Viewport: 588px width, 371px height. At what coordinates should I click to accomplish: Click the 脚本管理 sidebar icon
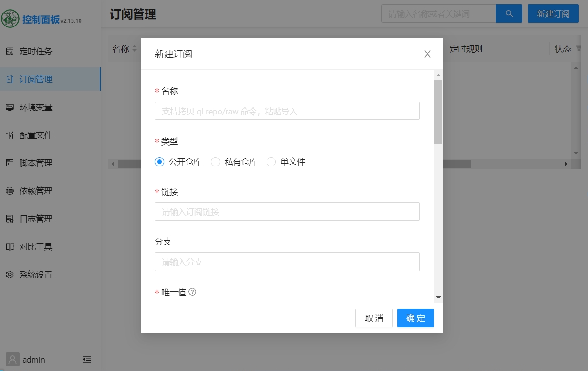[10, 163]
